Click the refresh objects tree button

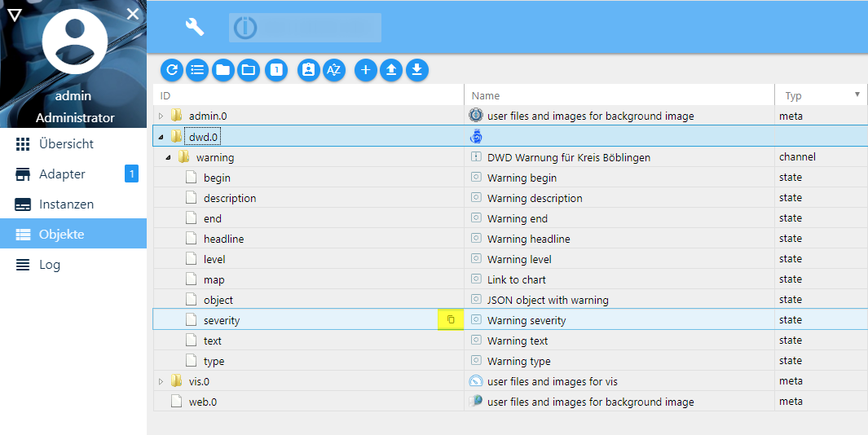pyautogui.click(x=172, y=70)
